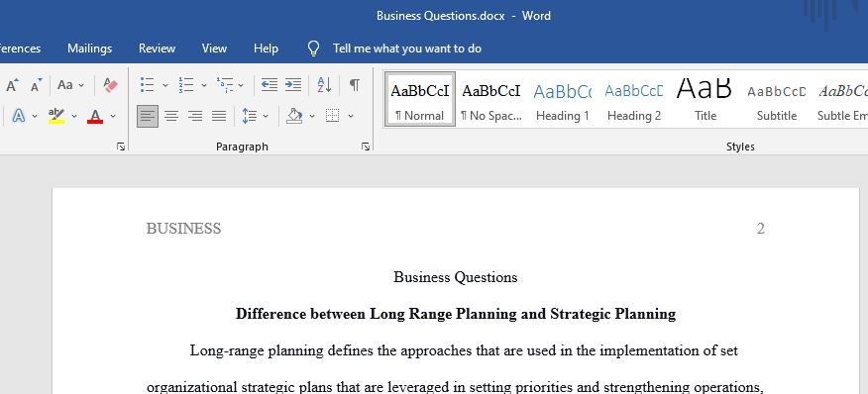Sort the selected text alphabetically
868x394 pixels.
324,85
